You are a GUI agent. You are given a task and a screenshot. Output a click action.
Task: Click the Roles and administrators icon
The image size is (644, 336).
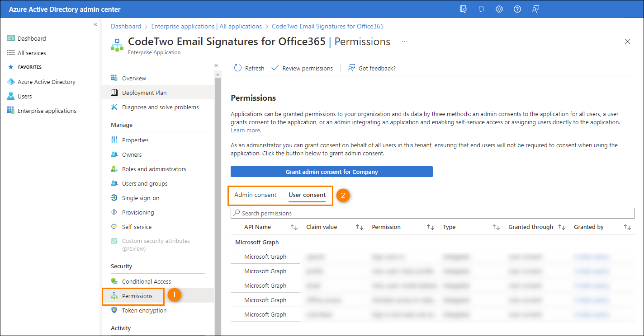[114, 169]
